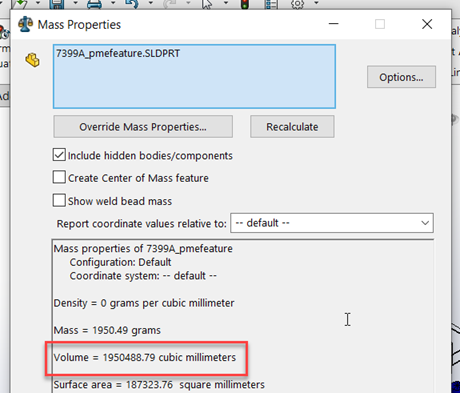Click Override Mass Properties... button
This screenshot has width=460, height=393.
143,127
